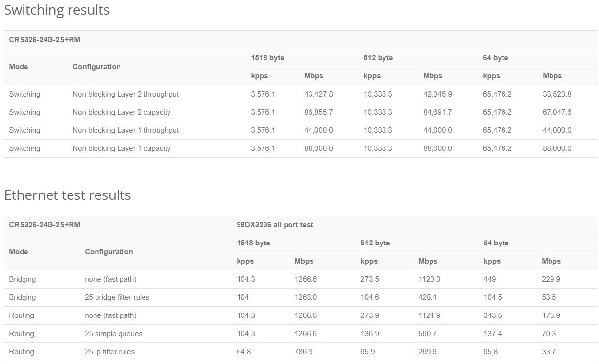Select 'Non blocking Layer 2 capacity' row label
The image size is (599, 364).
(x=121, y=112)
